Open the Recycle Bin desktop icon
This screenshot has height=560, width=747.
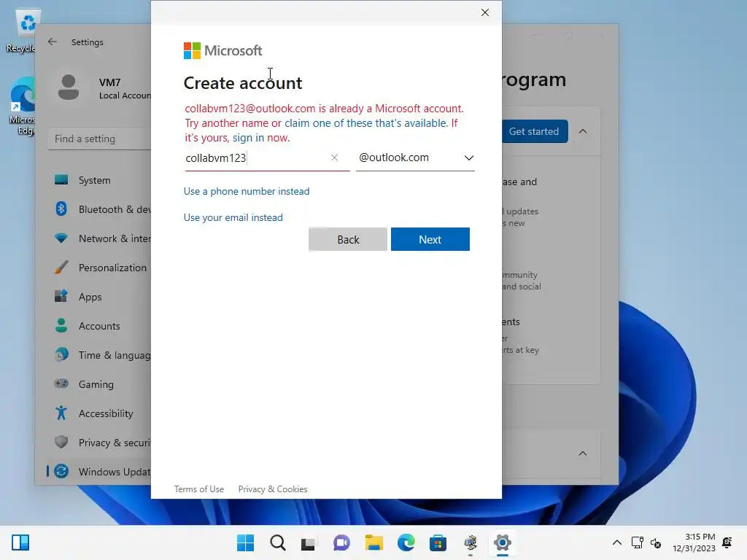21,31
